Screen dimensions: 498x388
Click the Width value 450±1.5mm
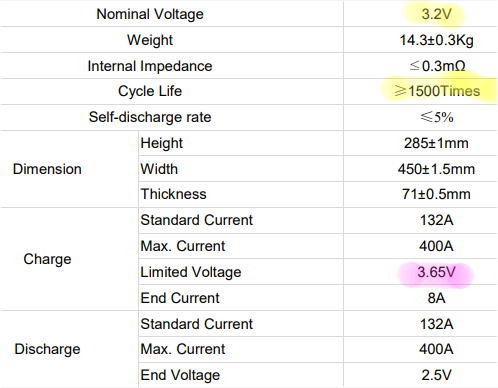[436, 169]
